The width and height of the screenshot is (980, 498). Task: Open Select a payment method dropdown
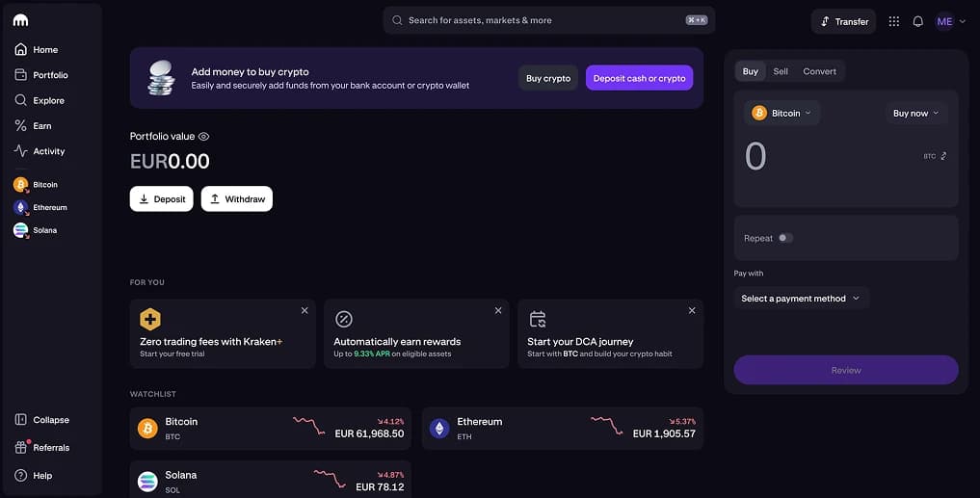click(801, 299)
